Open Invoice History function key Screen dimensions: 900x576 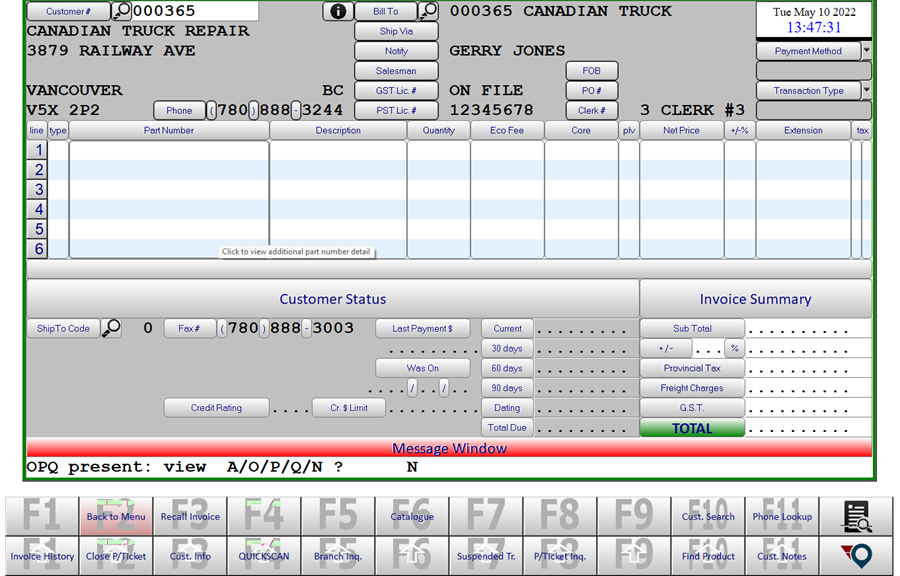pos(42,556)
